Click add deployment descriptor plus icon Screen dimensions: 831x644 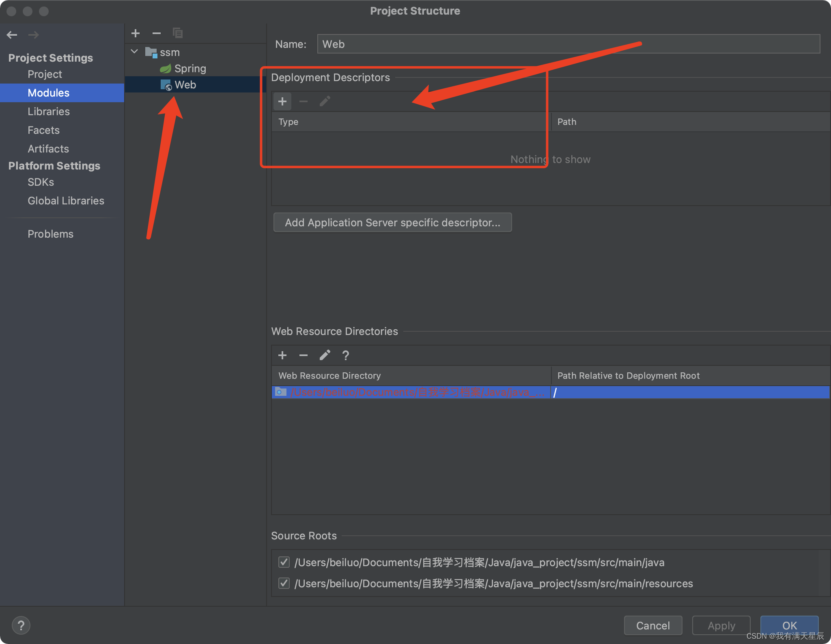tap(282, 101)
